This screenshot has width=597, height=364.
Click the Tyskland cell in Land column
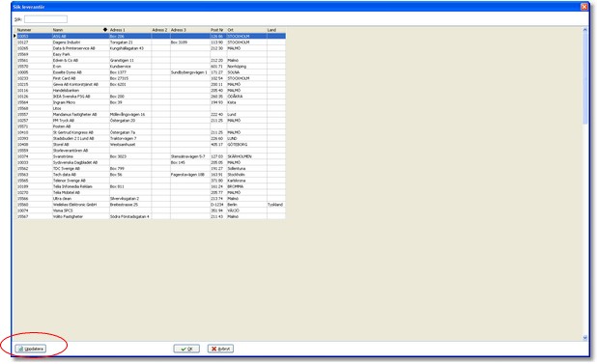click(x=276, y=205)
